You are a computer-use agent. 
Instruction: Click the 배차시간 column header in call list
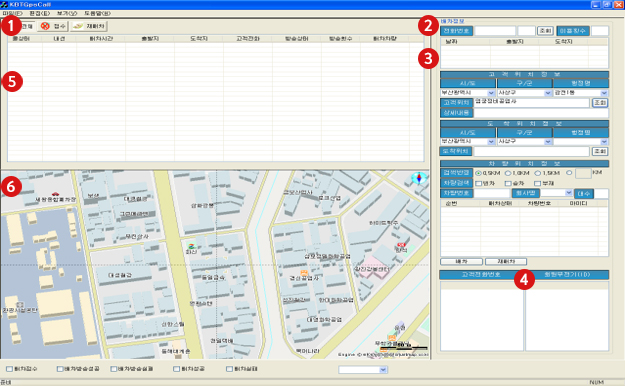coord(101,39)
